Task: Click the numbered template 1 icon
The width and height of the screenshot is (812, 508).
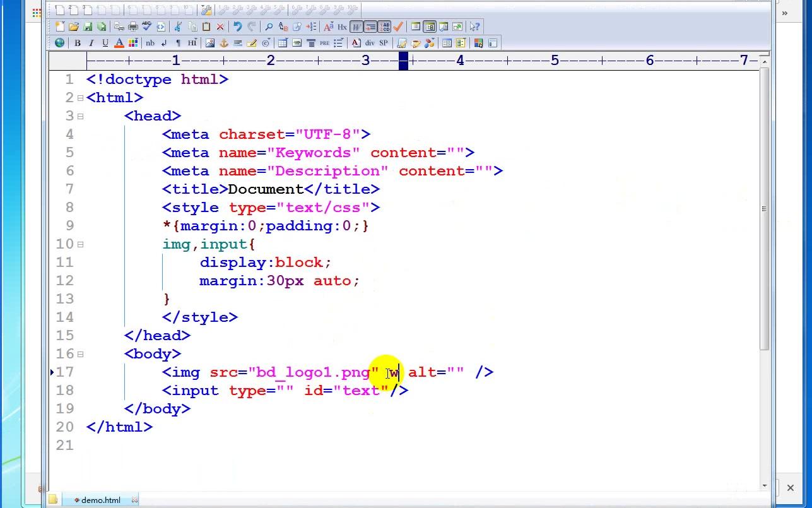Action: click(x=59, y=9)
